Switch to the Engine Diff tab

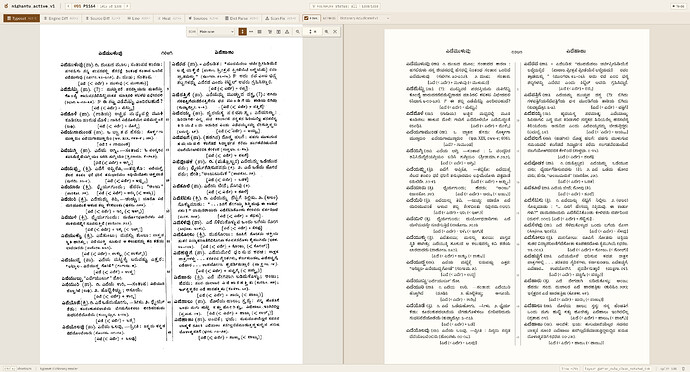point(61,18)
